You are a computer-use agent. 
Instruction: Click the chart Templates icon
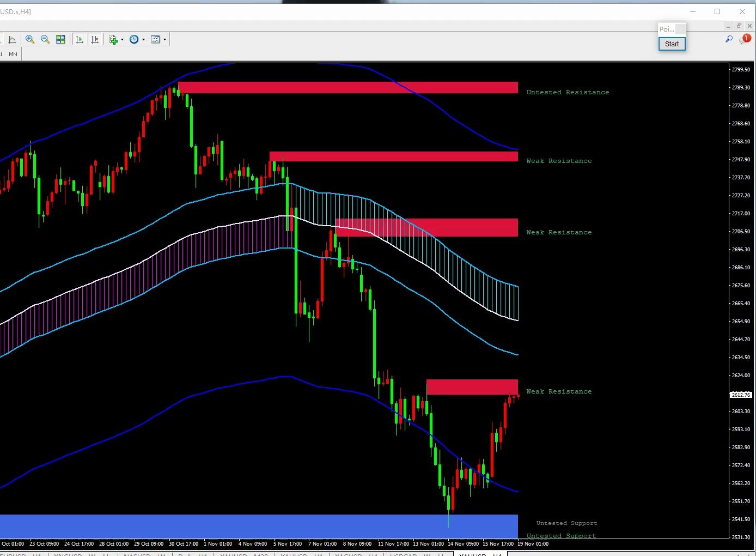155,39
